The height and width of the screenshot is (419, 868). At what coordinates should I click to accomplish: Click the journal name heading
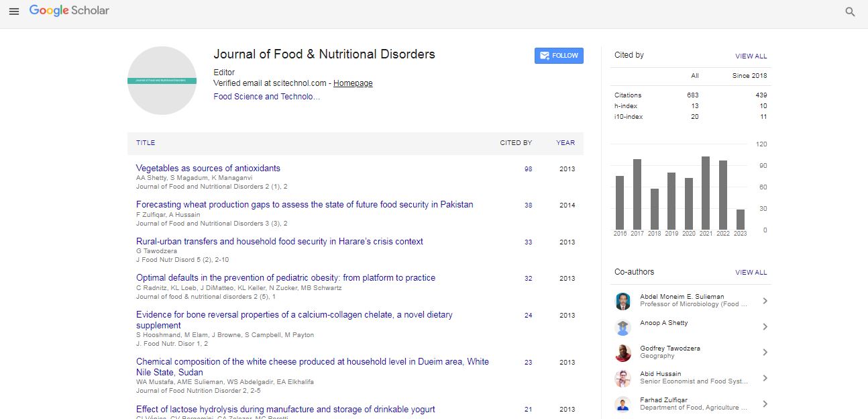[324, 54]
